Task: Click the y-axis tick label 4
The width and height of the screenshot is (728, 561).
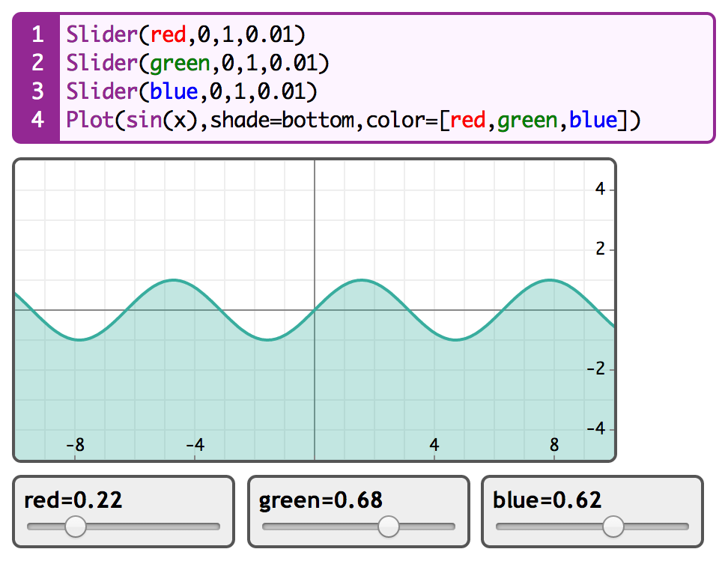Action: 600,189
